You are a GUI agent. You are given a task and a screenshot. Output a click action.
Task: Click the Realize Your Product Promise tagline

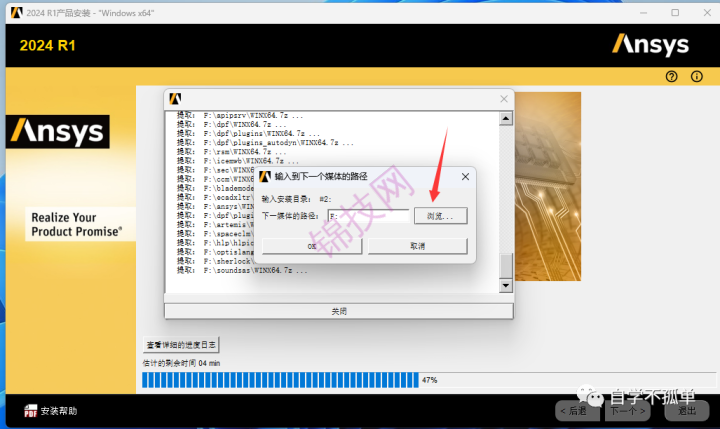pos(77,224)
